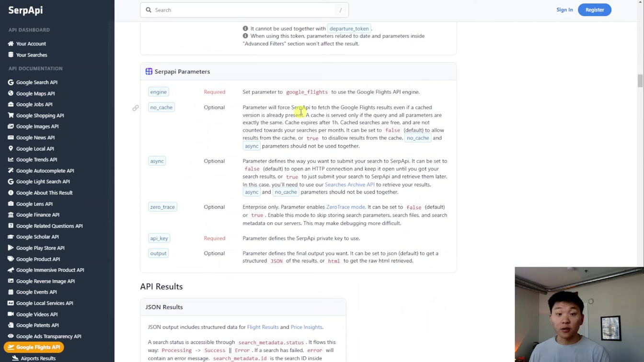Screen dimensions: 644x362
Task: Click the Google Light Search API icon
Action: (x=11, y=181)
